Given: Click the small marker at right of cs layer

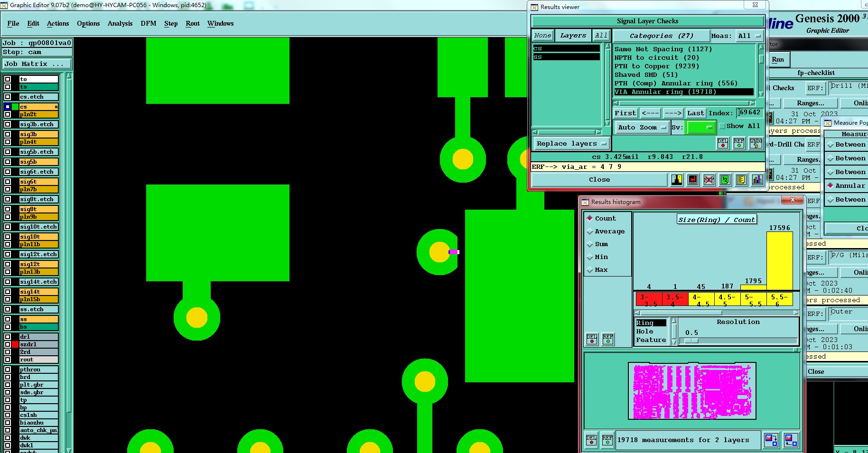Looking at the screenshot, I should point(56,107).
